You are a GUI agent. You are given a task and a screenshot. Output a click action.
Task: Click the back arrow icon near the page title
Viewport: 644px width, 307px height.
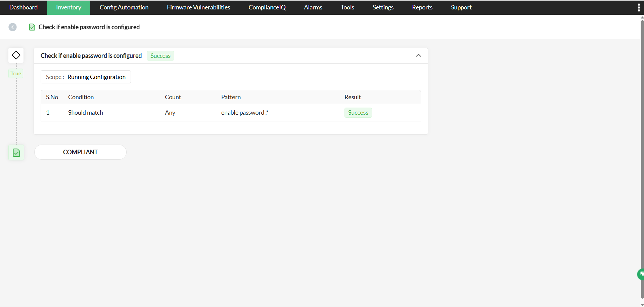click(x=12, y=27)
